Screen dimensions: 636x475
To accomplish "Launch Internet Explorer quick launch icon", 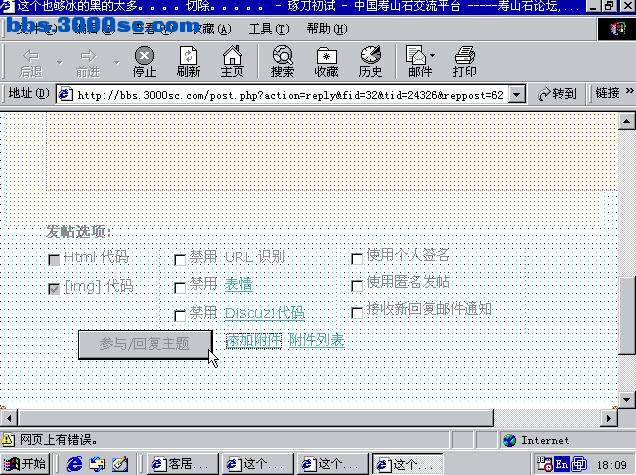I will point(74,464).
